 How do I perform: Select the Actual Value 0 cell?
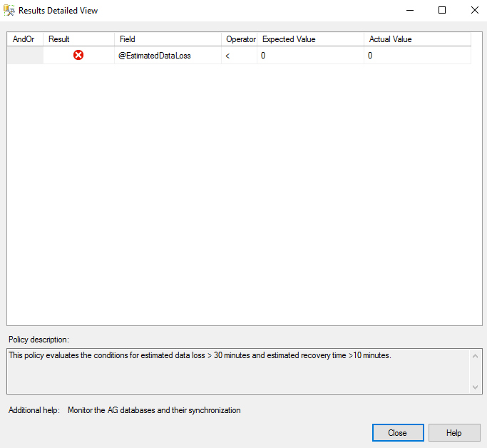(417, 56)
